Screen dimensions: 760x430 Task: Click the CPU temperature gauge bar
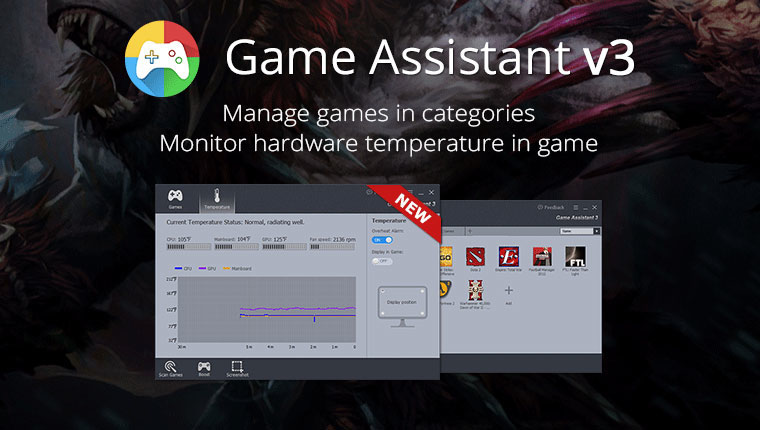click(189, 247)
